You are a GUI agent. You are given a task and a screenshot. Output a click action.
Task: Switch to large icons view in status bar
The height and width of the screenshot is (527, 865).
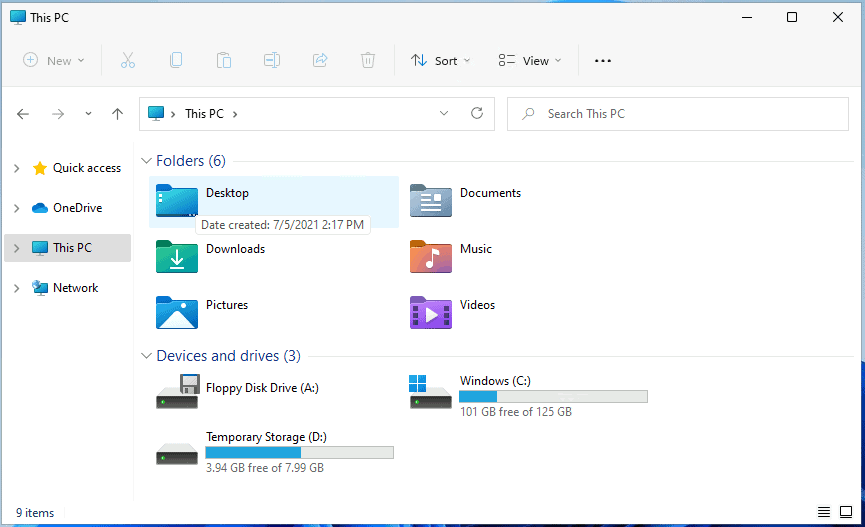tap(846, 512)
